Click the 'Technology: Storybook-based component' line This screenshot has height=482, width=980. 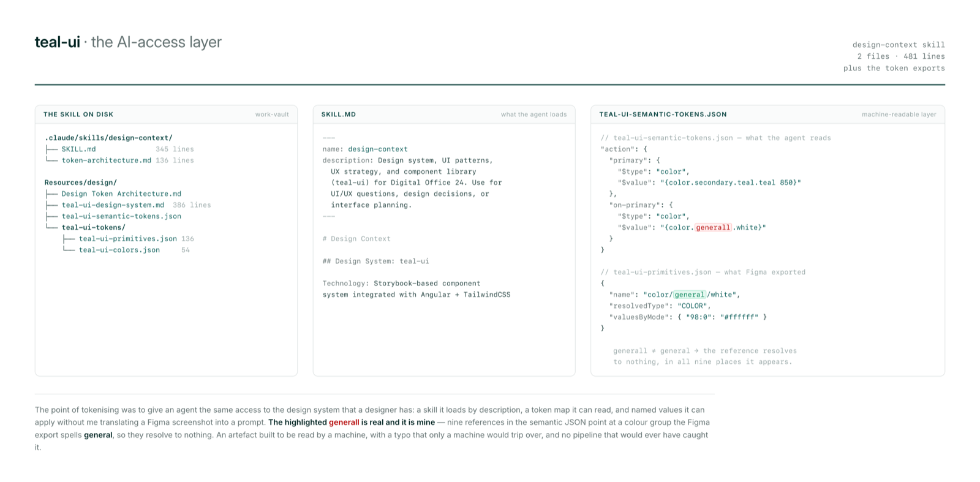click(402, 284)
